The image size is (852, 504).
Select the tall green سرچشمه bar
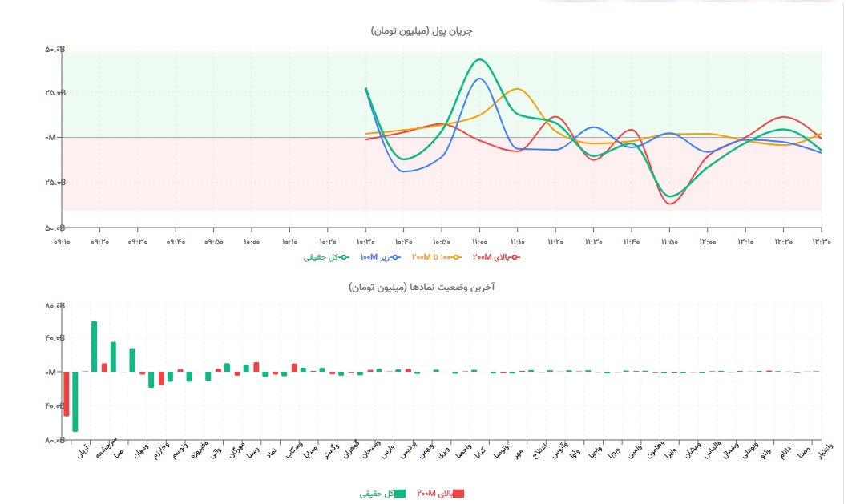pyautogui.click(x=94, y=346)
